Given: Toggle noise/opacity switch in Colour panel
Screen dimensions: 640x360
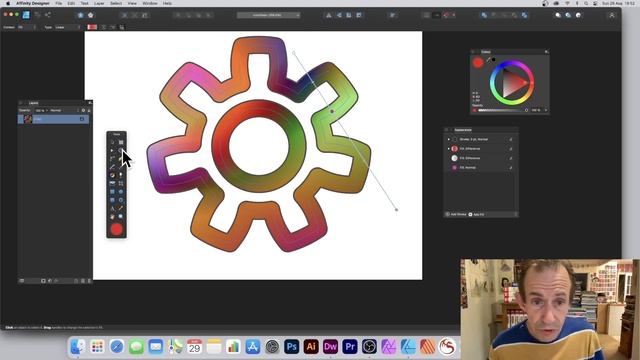Looking at the screenshot, I should pos(475,110).
